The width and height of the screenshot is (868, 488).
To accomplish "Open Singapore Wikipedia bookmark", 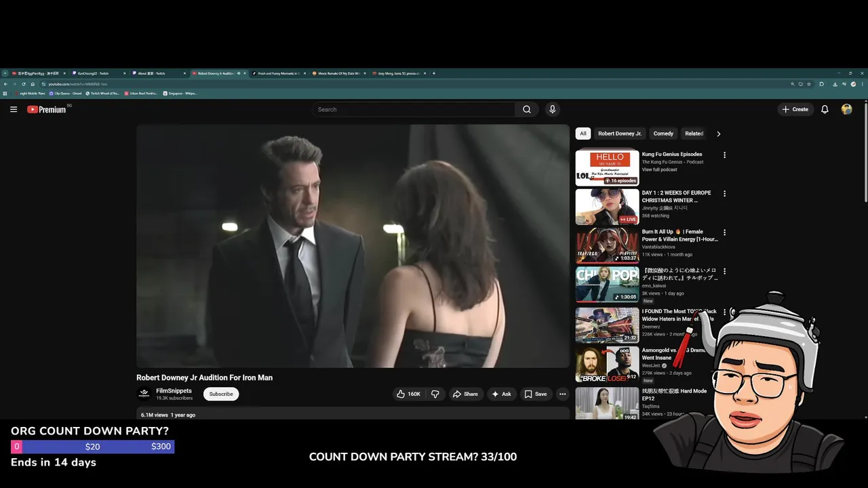I will 180,94.
